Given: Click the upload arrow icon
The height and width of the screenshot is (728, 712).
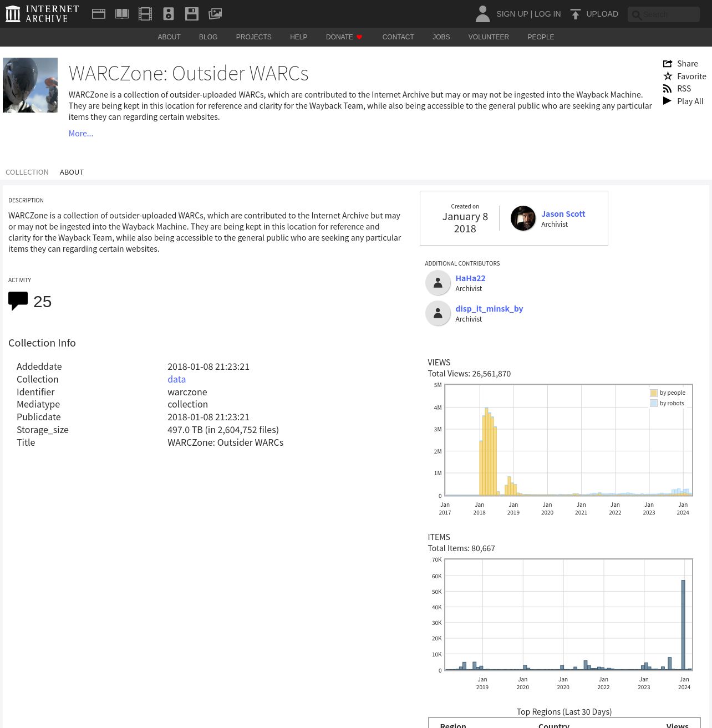Looking at the screenshot, I should [576, 14].
